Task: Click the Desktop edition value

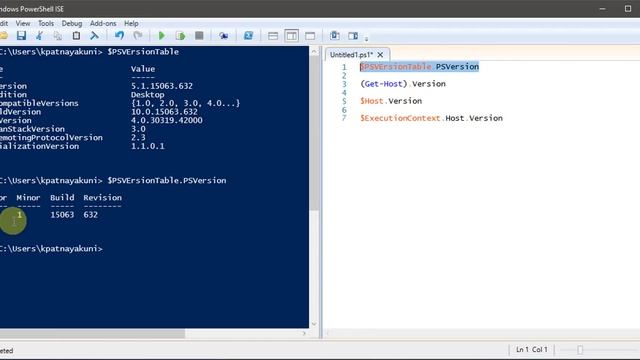Action: pos(147,94)
